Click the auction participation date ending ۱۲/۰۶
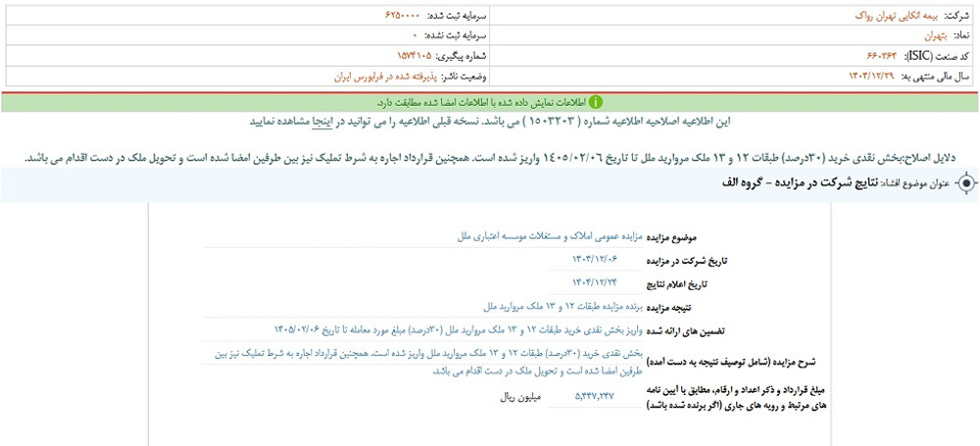Image resolution: width=980 pixels, height=446 pixels. (x=594, y=260)
